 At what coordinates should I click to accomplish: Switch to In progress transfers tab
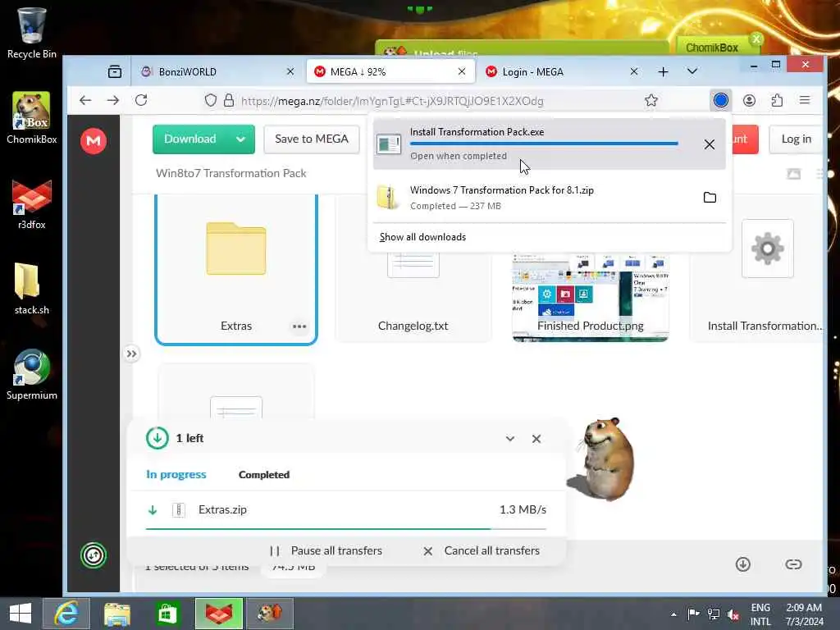pos(176,474)
